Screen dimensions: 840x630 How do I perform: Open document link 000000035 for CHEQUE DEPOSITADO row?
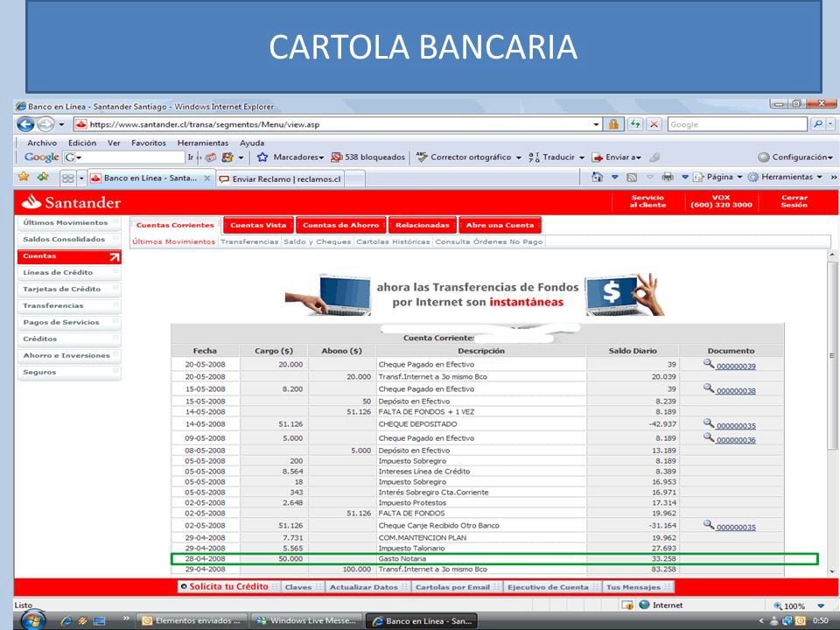pyautogui.click(x=736, y=426)
